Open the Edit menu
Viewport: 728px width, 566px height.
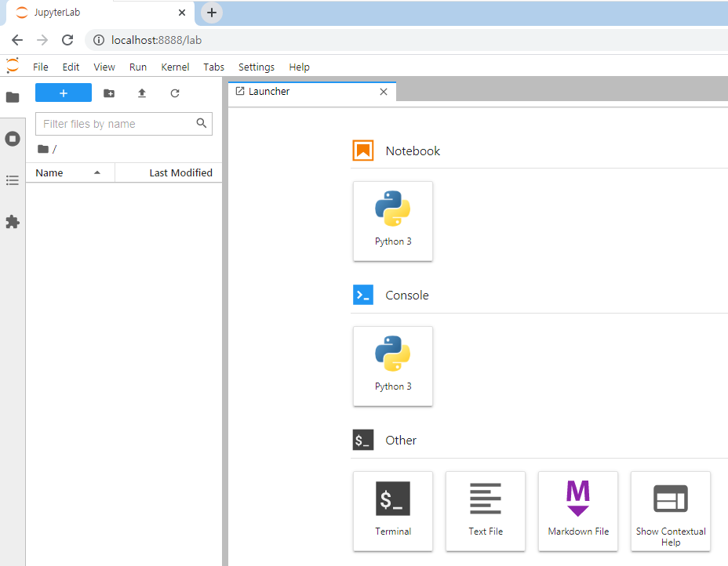coord(71,67)
